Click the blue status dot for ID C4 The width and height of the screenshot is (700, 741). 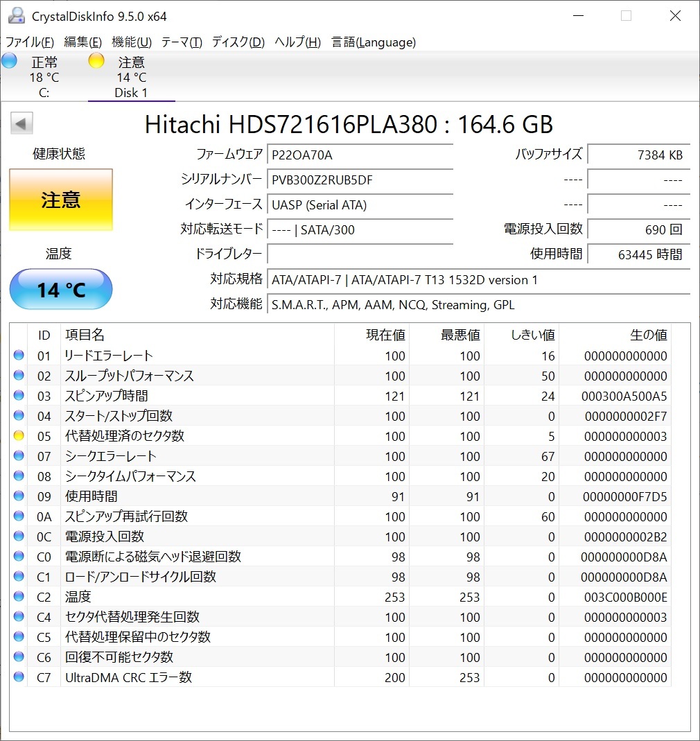19,616
